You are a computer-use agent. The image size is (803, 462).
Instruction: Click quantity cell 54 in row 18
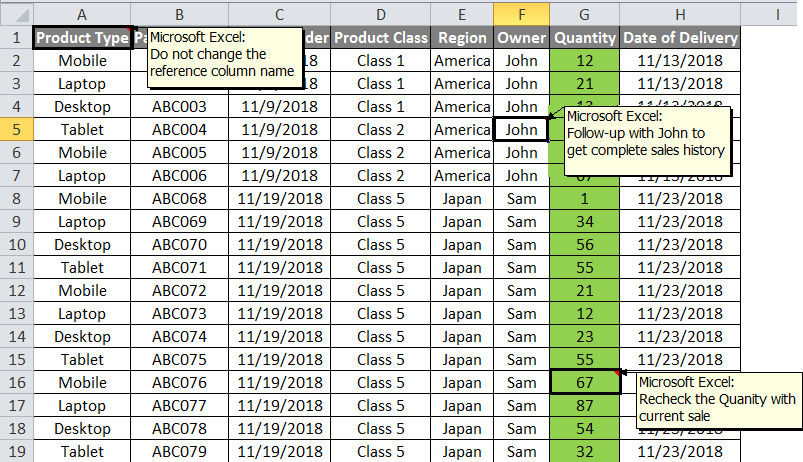[584, 429]
